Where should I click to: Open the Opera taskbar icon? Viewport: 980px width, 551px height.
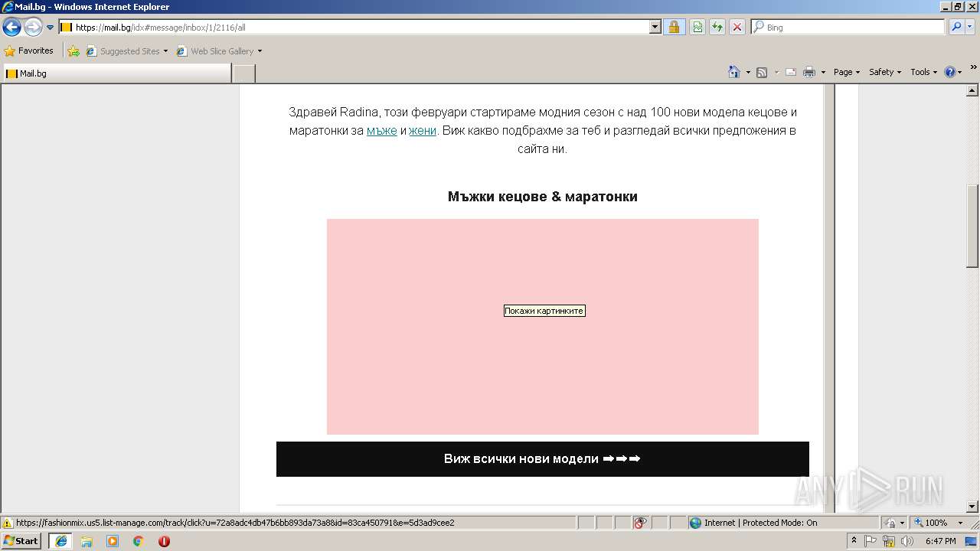point(164,541)
